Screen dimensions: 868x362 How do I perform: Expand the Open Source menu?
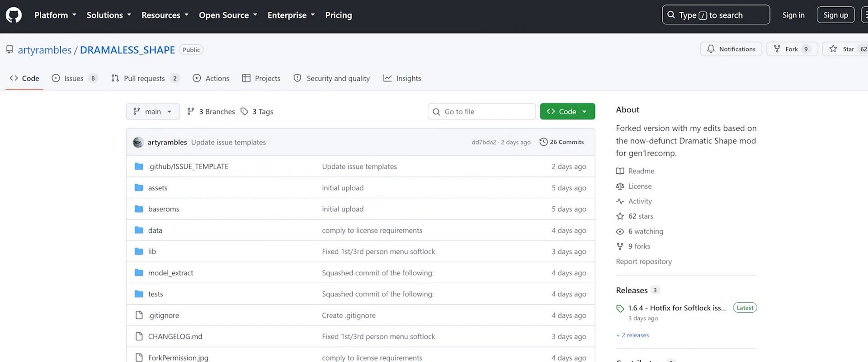click(228, 15)
